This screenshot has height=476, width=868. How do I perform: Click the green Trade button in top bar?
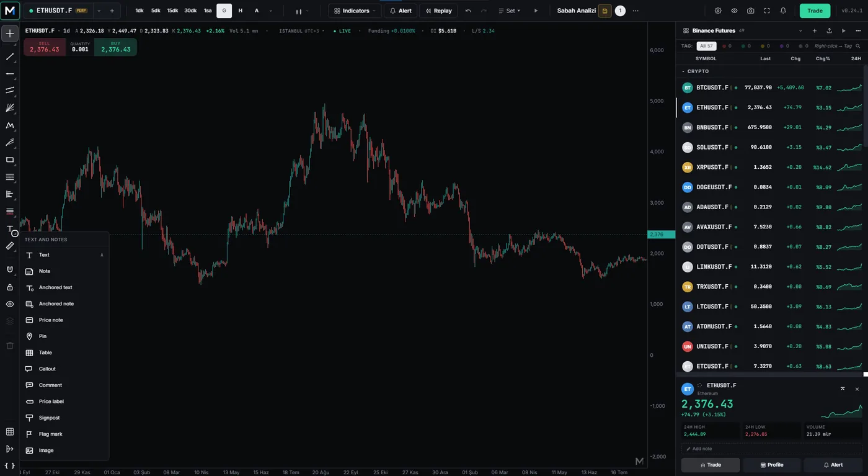tap(815, 11)
